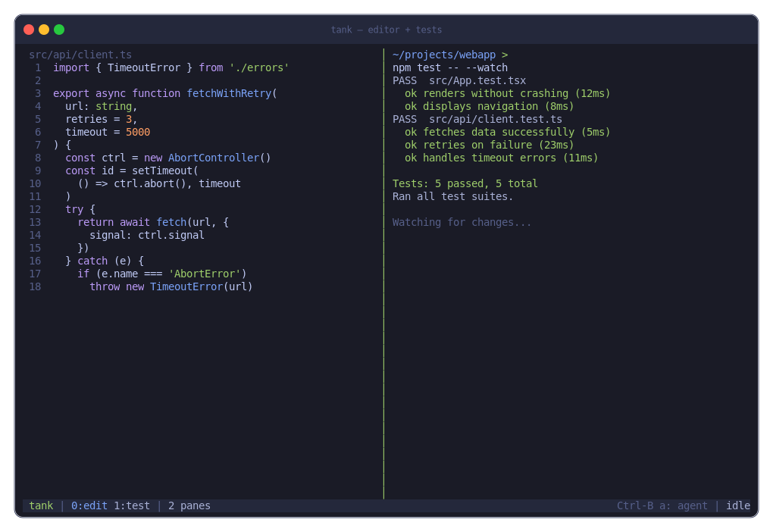
Task: Click the 'throw new TimeoutError(url)' line
Action: (171, 286)
